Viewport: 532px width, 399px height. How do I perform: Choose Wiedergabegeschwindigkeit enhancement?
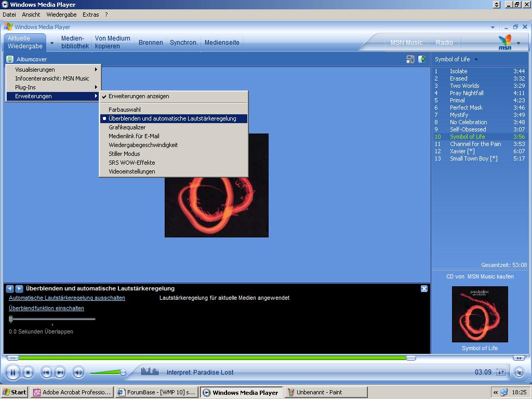pos(174,145)
